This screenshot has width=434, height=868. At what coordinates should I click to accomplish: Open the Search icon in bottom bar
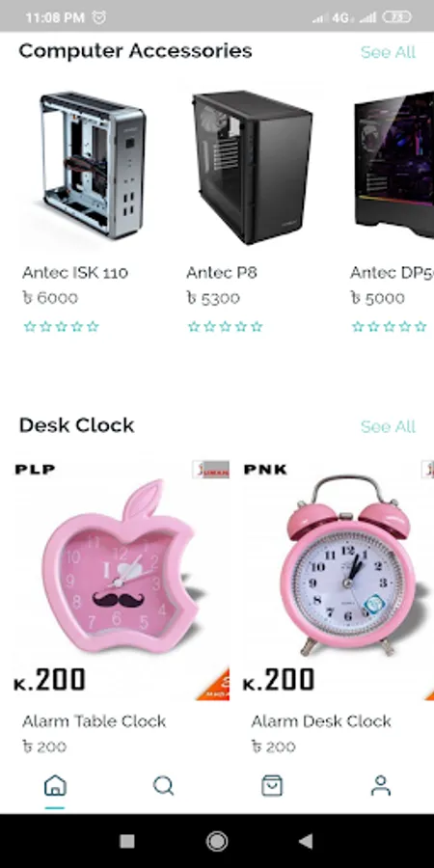click(163, 785)
